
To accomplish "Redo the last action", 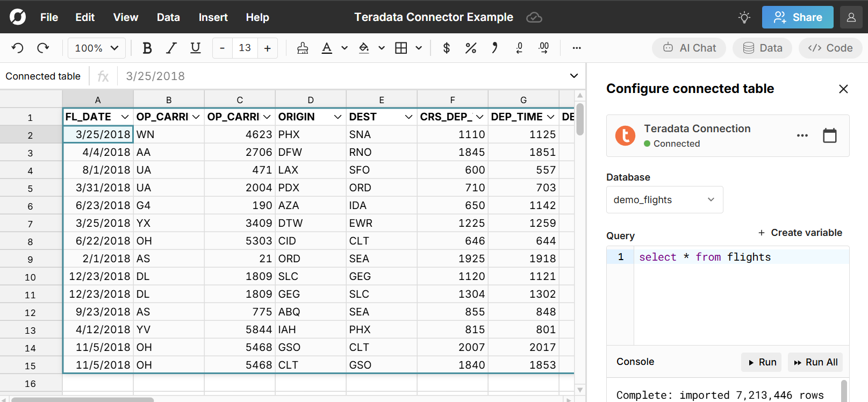I will pos(43,48).
